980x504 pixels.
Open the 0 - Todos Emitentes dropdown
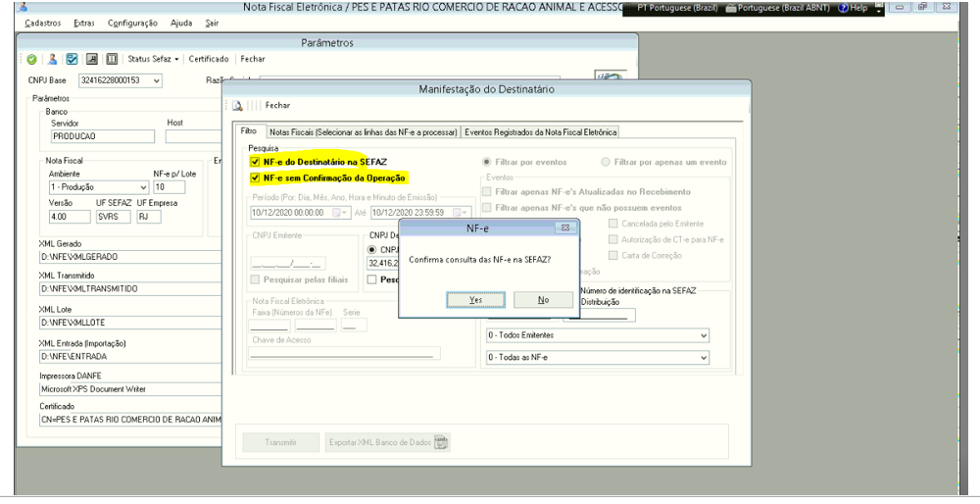(704, 335)
